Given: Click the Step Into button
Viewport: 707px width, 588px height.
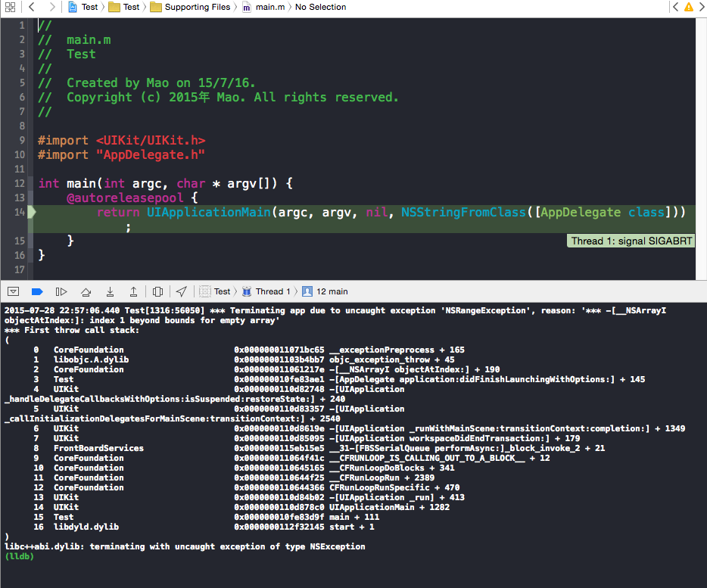Looking at the screenshot, I should point(110,291).
